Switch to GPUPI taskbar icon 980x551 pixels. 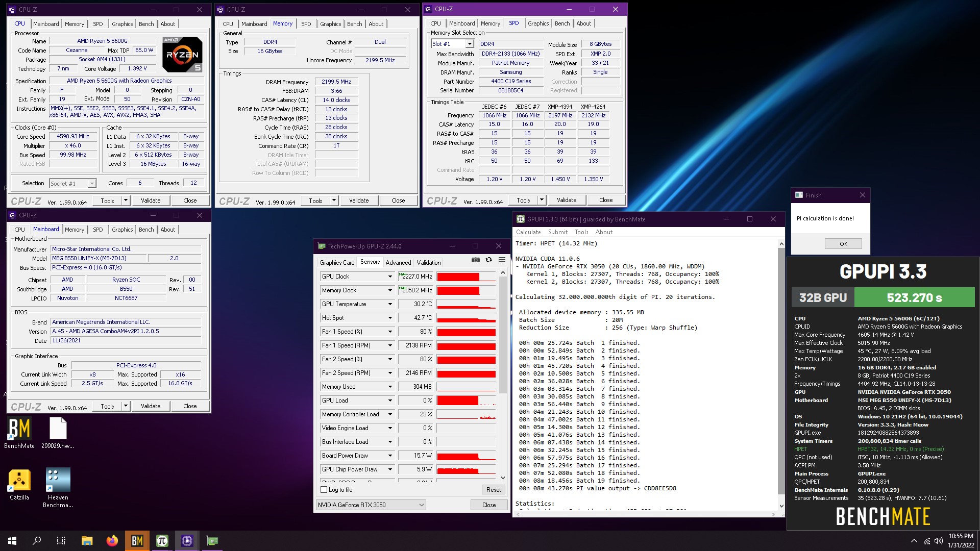point(162,541)
